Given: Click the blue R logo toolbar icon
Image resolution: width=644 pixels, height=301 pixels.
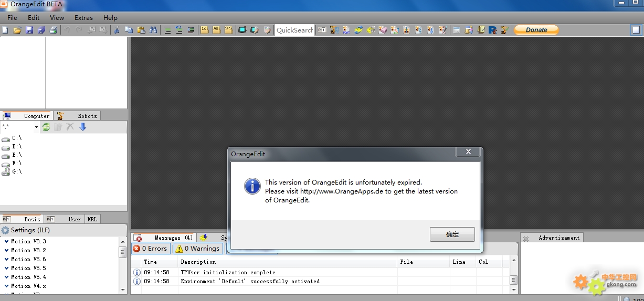Looking at the screenshot, I should coord(492,30).
